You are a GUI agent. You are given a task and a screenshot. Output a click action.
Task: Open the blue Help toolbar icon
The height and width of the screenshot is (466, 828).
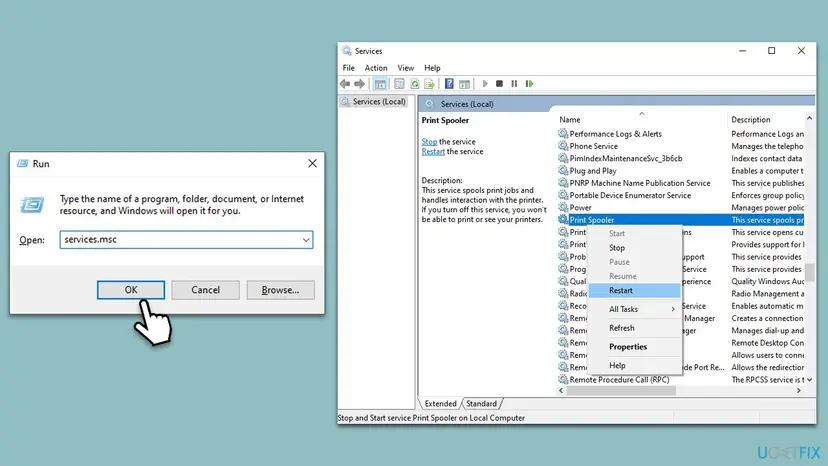click(449, 83)
